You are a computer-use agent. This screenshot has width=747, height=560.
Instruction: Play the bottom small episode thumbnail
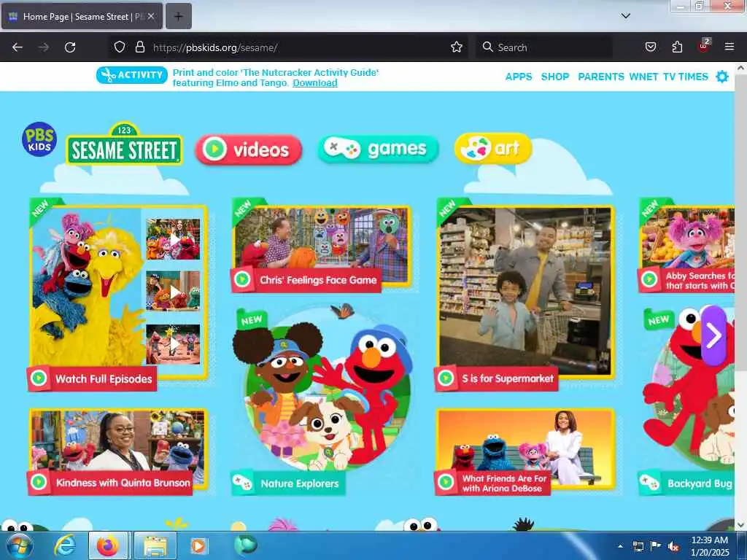point(173,344)
